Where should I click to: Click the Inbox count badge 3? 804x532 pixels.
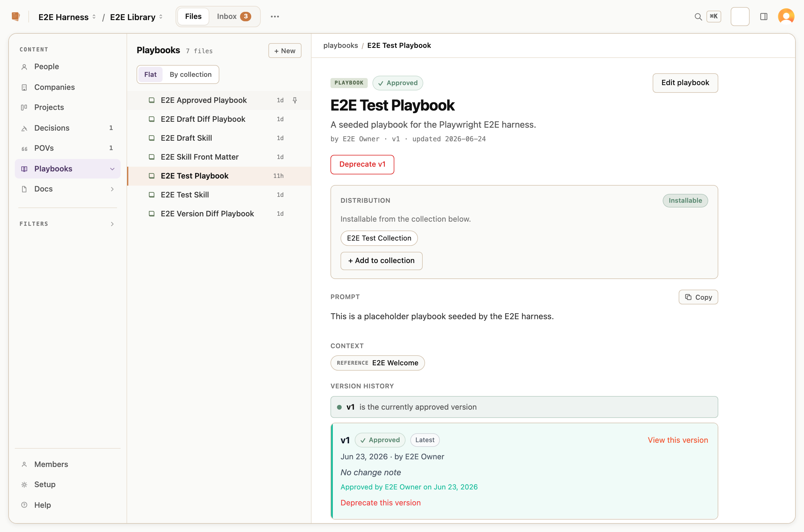[x=245, y=16]
